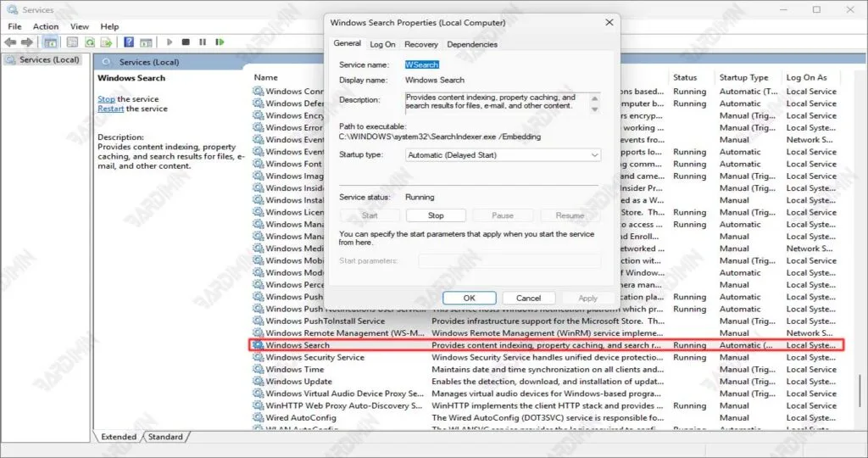Click the Back arrow in the toolbar
This screenshot has width=868, height=458.
click(10, 42)
